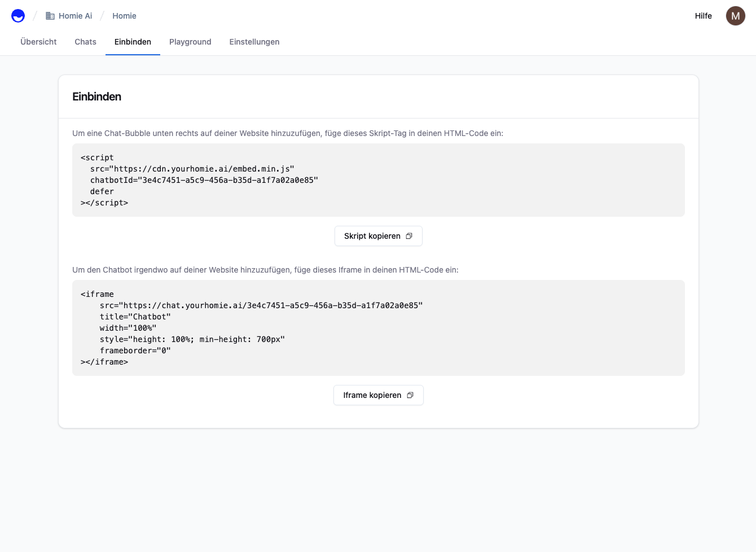Open the Einstellungen tab
Screen dimensions: 756x552
click(254, 42)
